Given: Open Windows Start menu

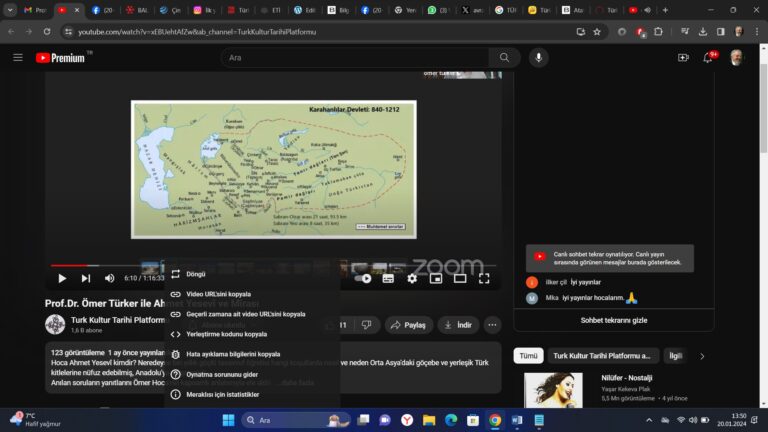Looking at the screenshot, I should pos(228,420).
